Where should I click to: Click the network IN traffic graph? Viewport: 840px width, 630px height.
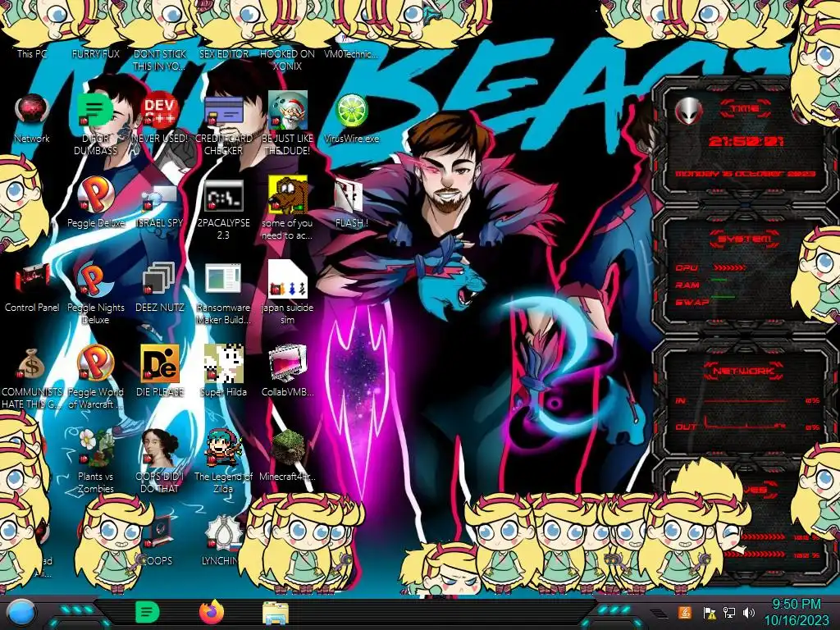[745, 400]
